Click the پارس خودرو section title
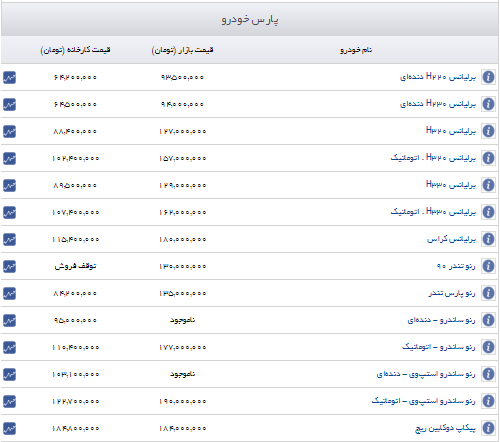This screenshot has width=500, height=442. click(x=250, y=20)
